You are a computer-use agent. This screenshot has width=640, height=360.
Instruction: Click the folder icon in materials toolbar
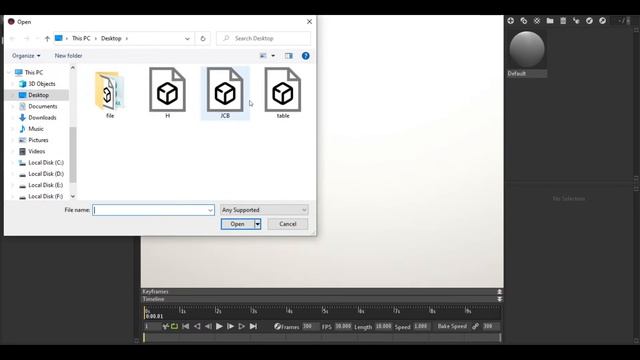pyautogui.click(x=550, y=20)
